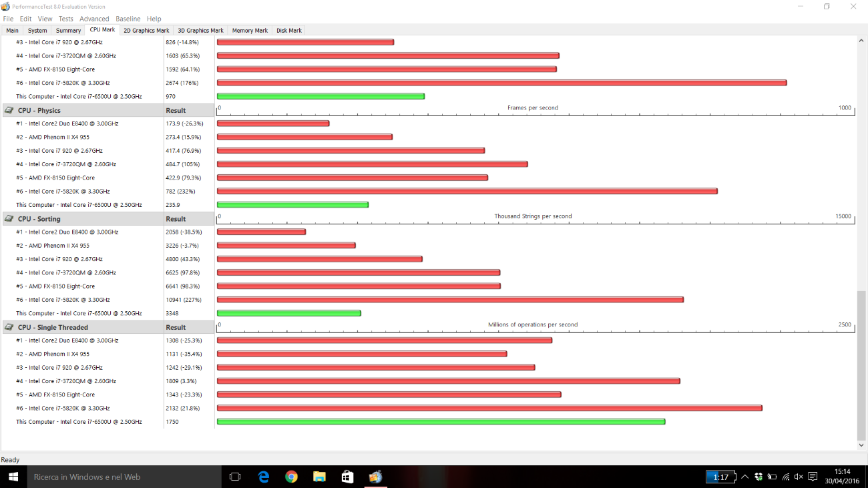This screenshot has width=868, height=488.
Task: Switch to the Summary tab
Action: pos(68,30)
